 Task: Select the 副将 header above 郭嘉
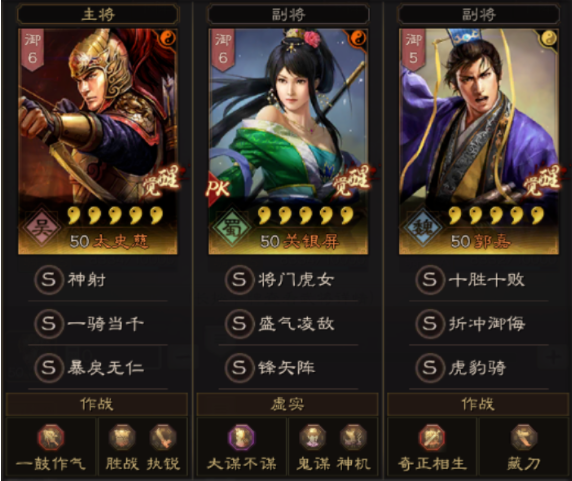479,15
